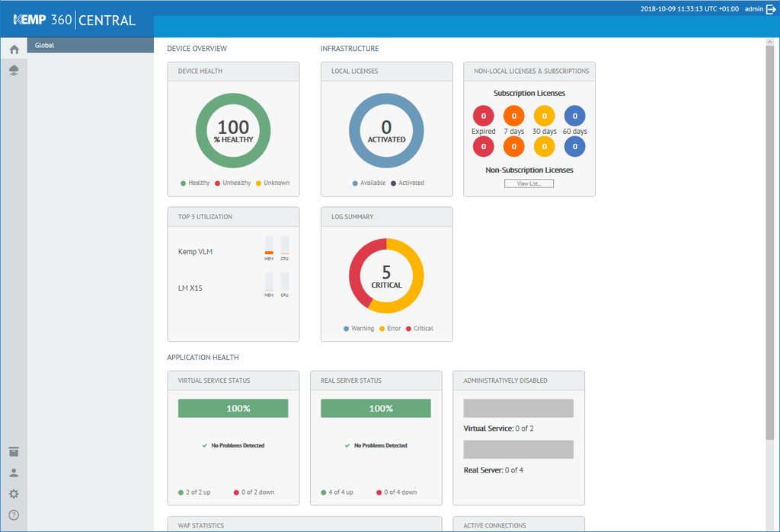Image resolution: width=780 pixels, height=532 pixels.
Task: Select the Home icon in the sidebar
Action: [13, 49]
